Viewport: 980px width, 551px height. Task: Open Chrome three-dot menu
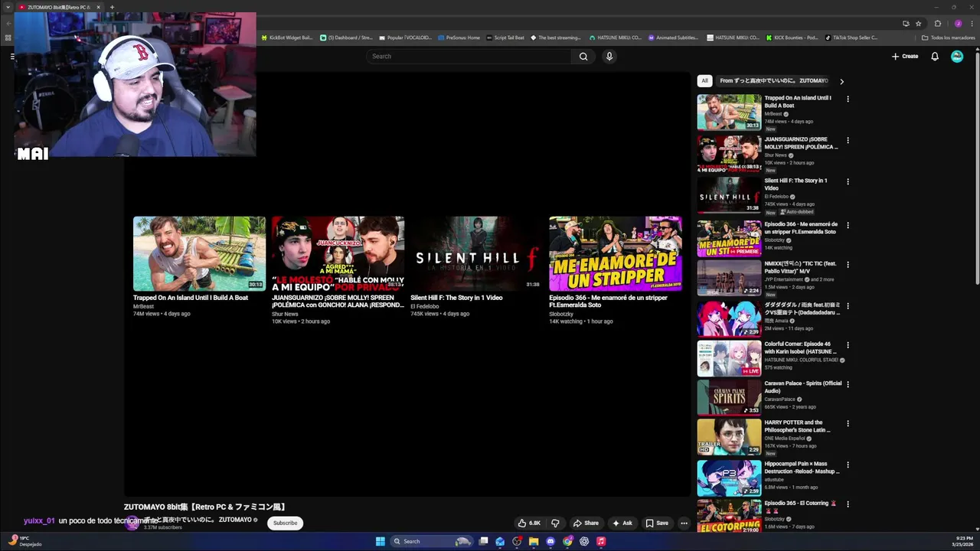tap(972, 23)
